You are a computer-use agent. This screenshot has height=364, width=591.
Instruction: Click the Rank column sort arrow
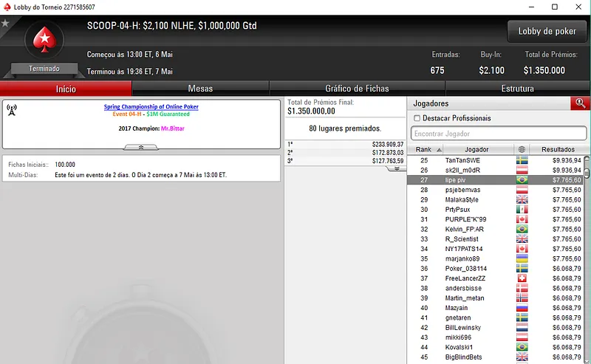[x=439, y=150]
